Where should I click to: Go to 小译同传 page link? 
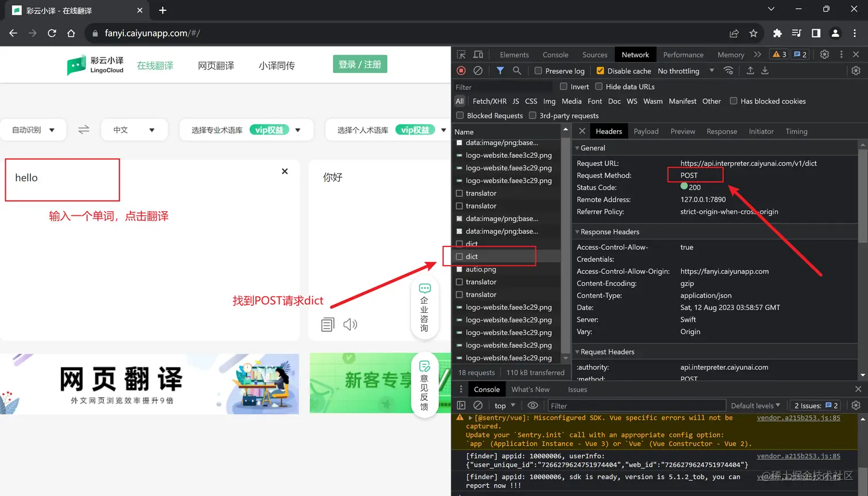[x=277, y=65]
